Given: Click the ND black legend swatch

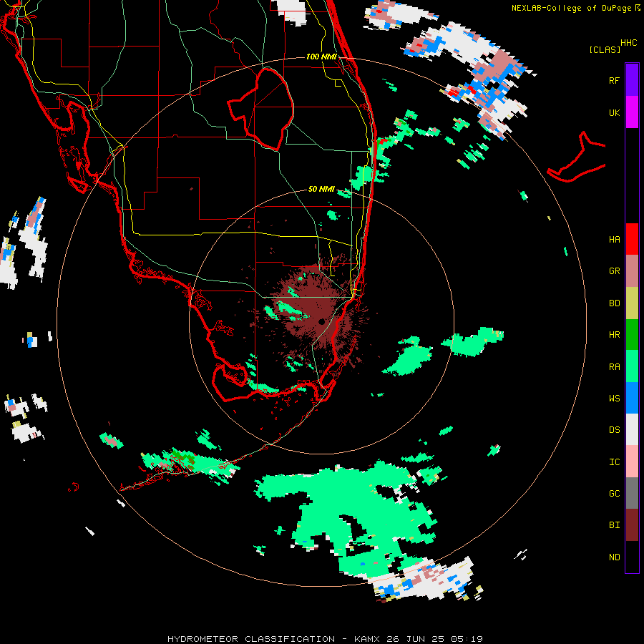Looking at the screenshot, I should pos(632,557).
